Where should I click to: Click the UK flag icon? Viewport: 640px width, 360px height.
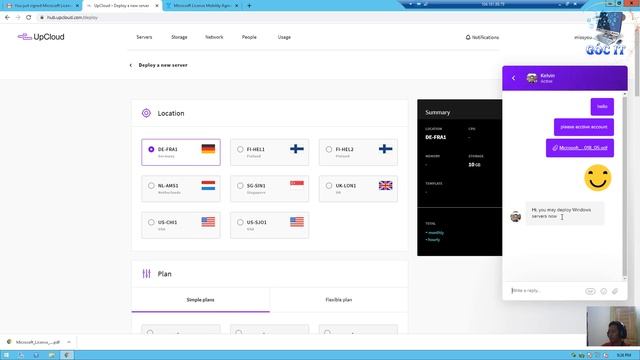[385, 185]
